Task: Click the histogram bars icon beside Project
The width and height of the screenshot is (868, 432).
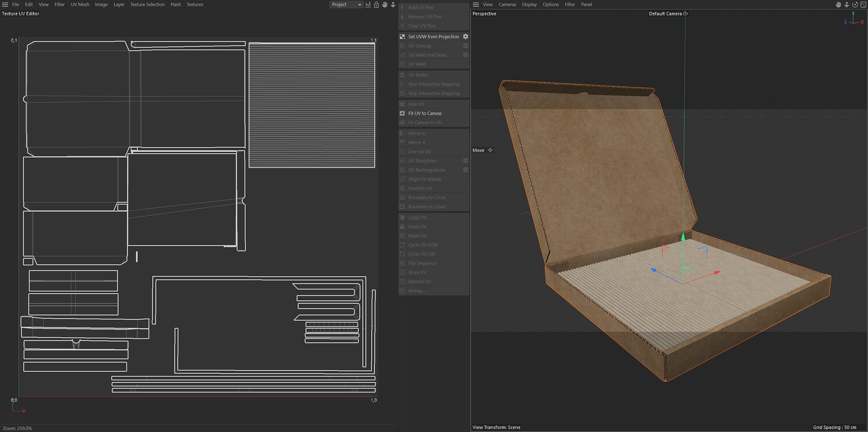Action: click(368, 5)
